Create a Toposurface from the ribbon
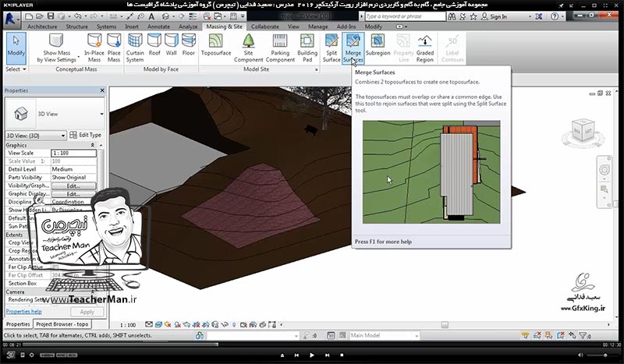Image resolution: width=624 pixels, height=364 pixels. (x=216, y=44)
